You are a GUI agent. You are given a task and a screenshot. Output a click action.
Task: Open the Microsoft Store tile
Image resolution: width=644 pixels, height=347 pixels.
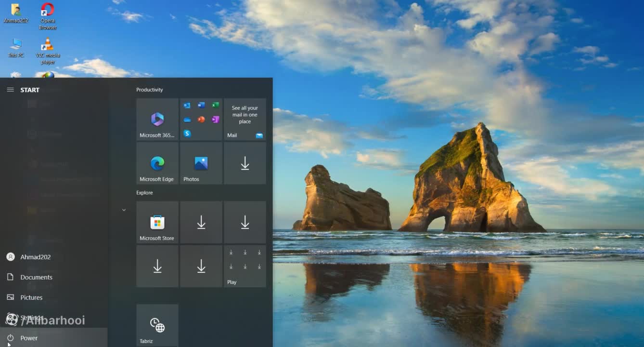[157, 222]
